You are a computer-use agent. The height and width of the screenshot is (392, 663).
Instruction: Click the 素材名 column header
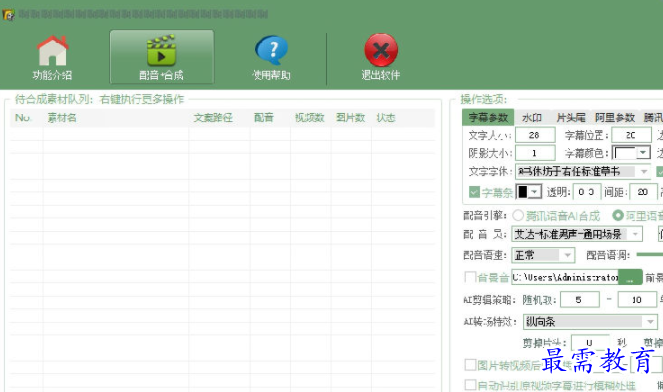62,118
